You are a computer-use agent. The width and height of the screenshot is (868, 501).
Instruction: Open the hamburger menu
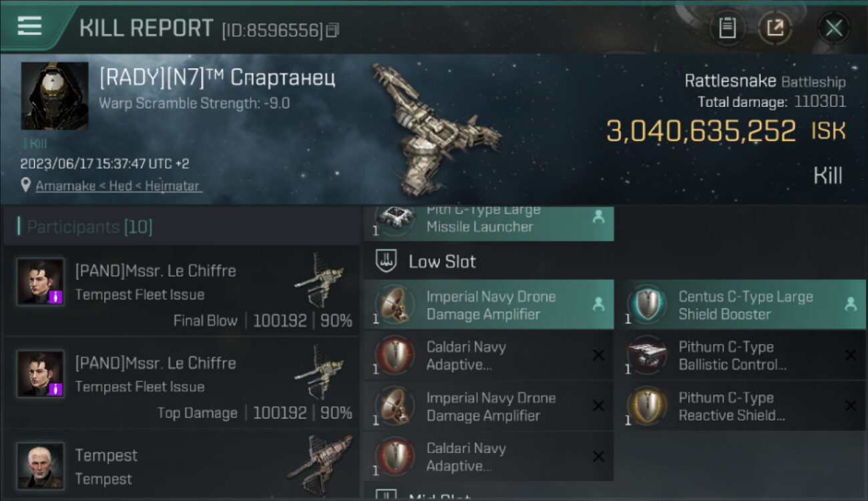29,26
